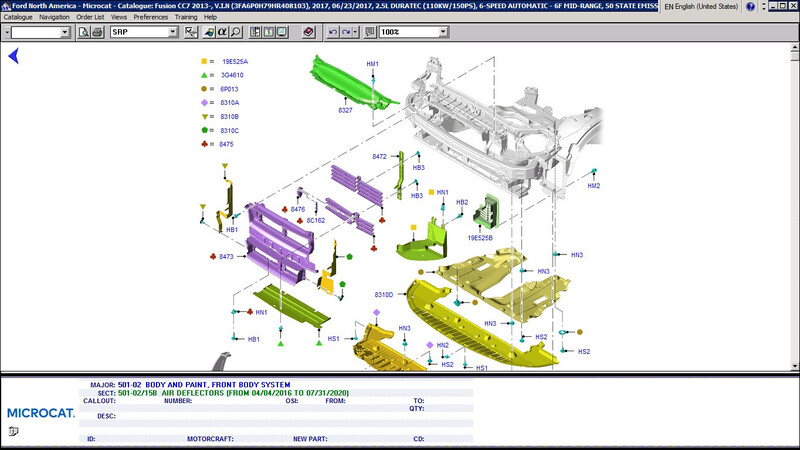Select the 19E525A legend part link
Viewport: 800px width, 450px height.
pos(235,61)
